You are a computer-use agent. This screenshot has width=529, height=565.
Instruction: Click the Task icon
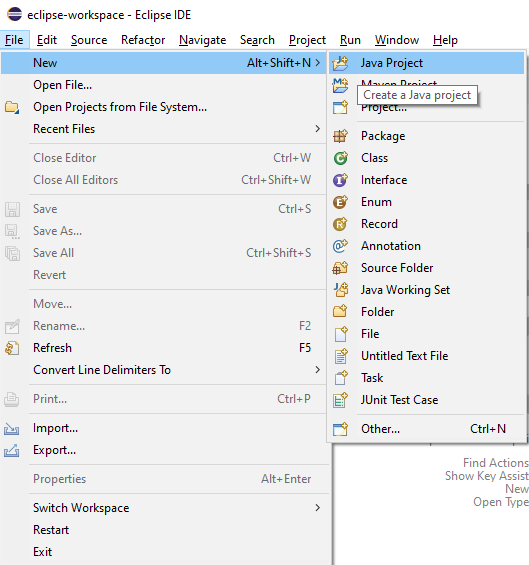340,378
